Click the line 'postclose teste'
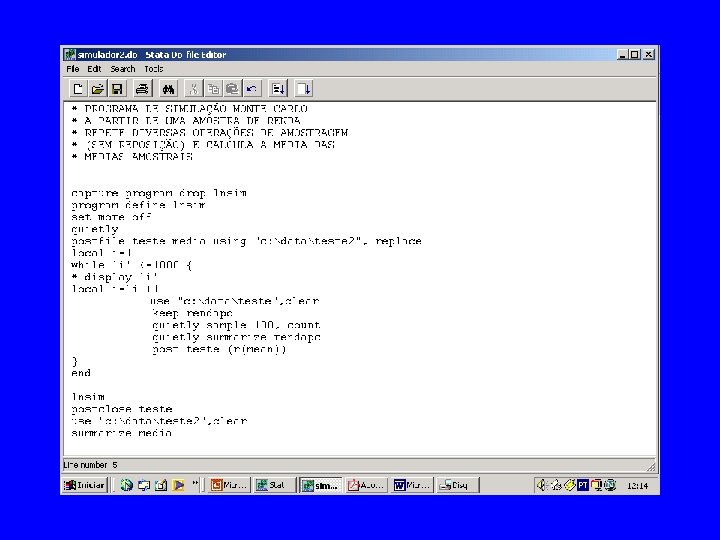The image size is (720, 540). [122, 409]
